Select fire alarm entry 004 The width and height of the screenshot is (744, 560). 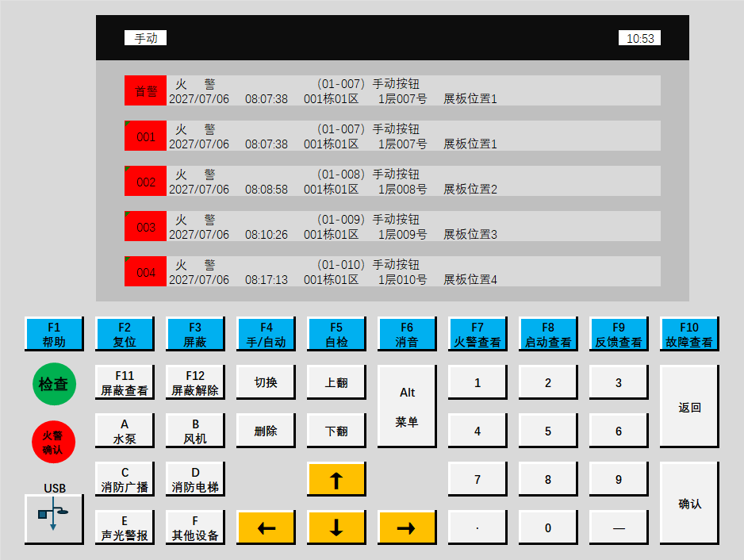tap(393, 271)
